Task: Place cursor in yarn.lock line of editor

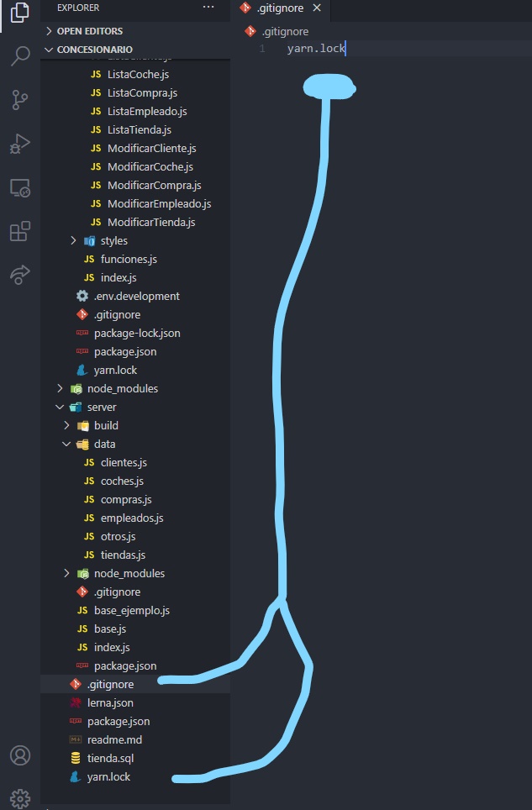Action: (x=315, y=49)
